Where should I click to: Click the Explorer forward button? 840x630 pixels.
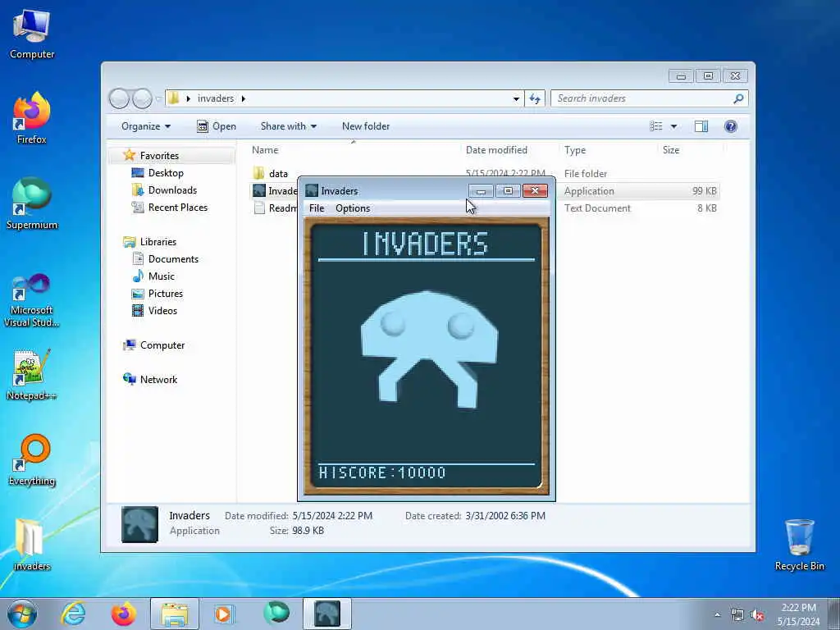pyautogui.click(x=142, y=98)
